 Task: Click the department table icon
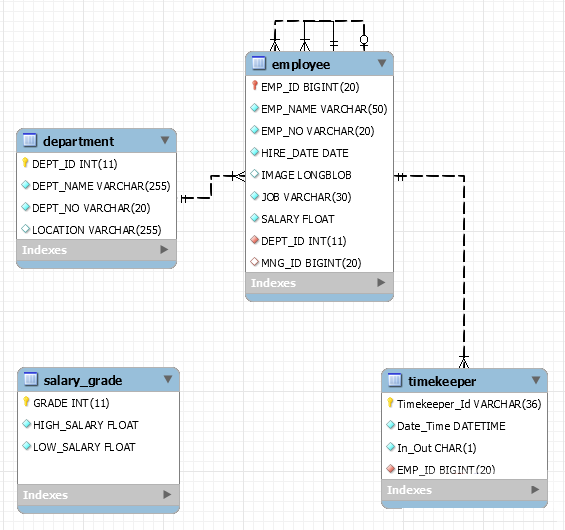click(30, 140)
